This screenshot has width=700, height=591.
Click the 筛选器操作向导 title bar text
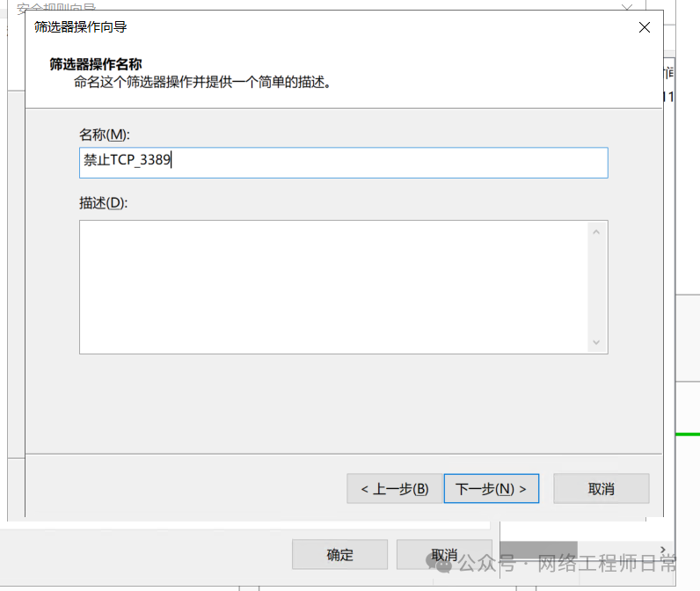point(80,27)
